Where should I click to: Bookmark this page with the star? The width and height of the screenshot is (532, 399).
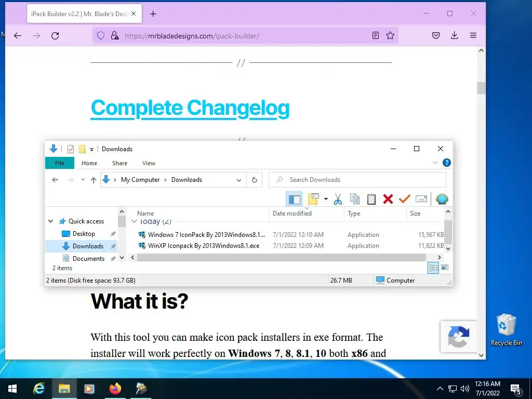point(390,35)
